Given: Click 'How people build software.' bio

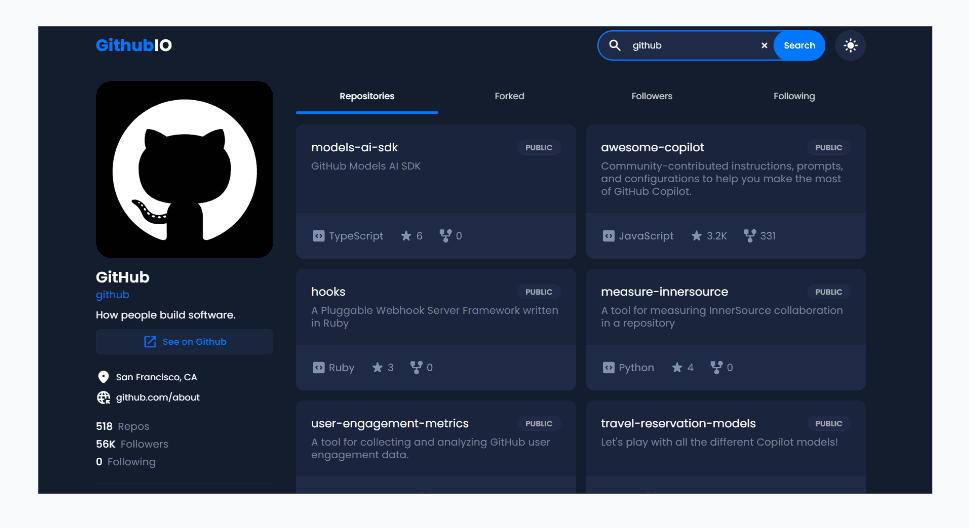Looking at the screenshot, I should click(166, 315).
